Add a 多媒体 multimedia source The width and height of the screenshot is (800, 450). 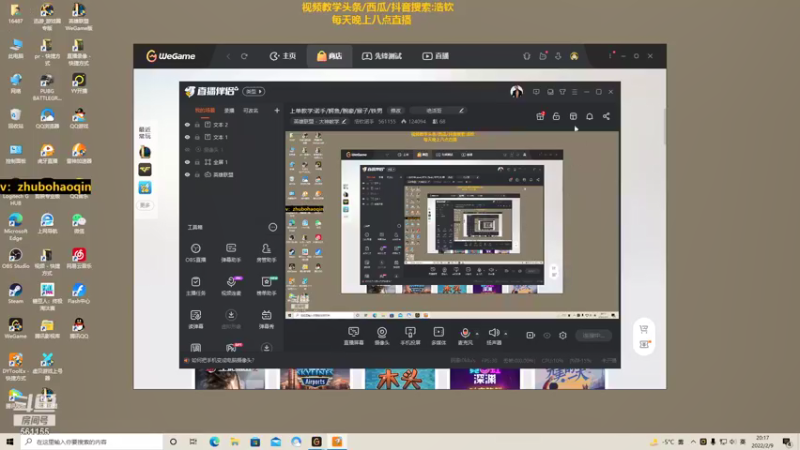tap(439, 336)
